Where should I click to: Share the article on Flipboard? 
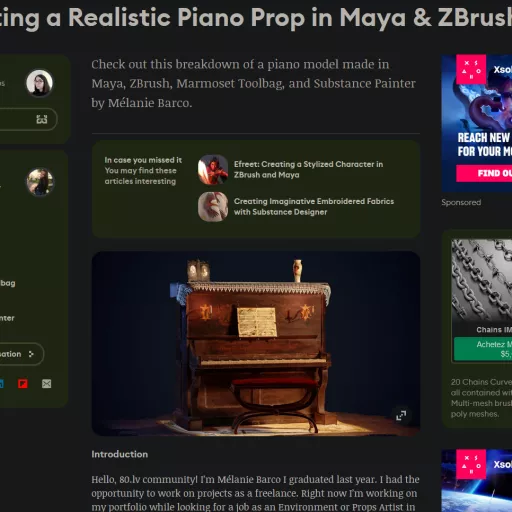[x=23, y=384]
